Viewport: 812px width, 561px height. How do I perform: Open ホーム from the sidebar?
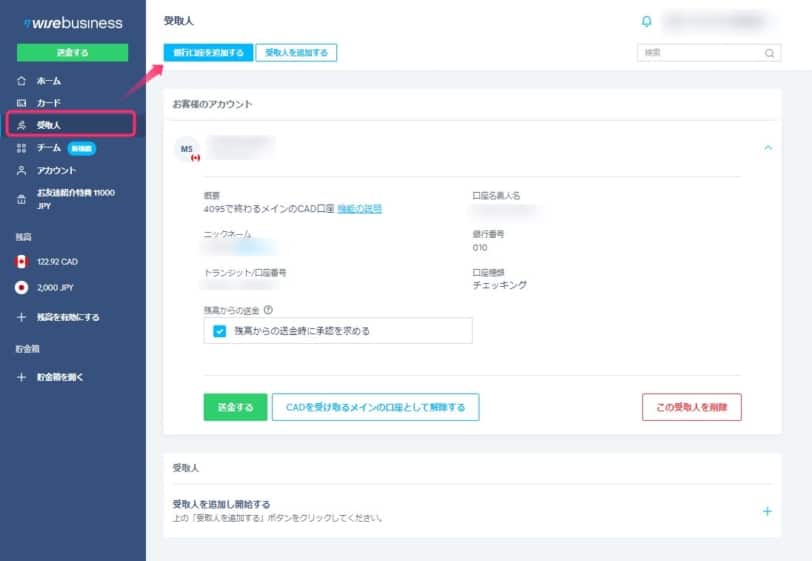point(49,81)
